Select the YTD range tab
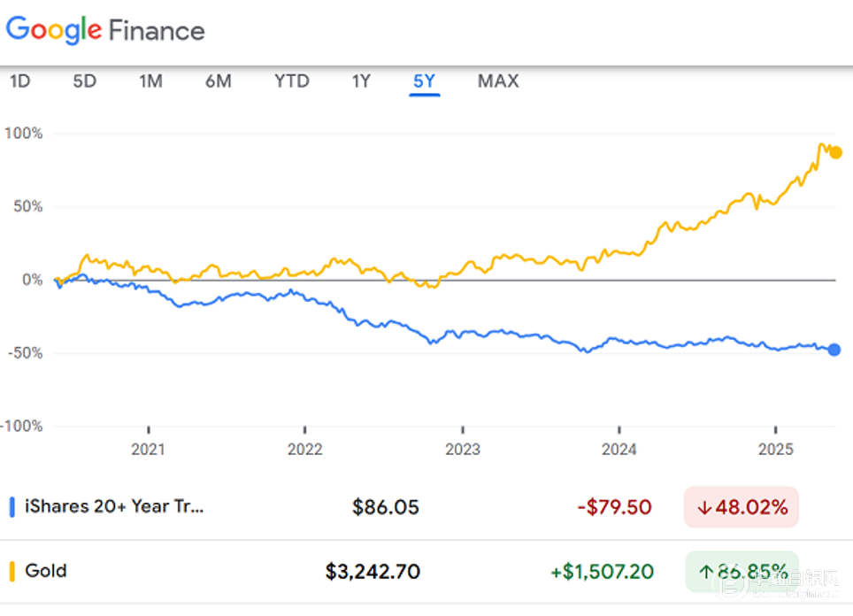 [x=291, y=81]
